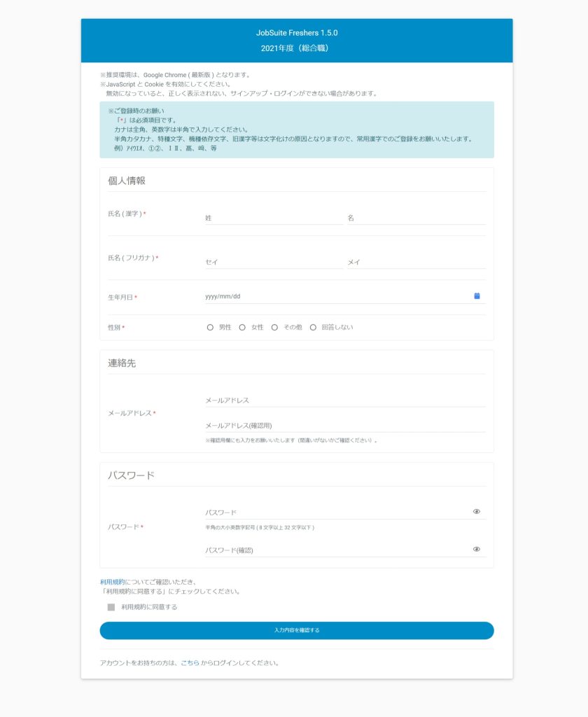Select the 男性 gender radio button
The height and width of the screenshot is (717, 588).
(210, 327)
